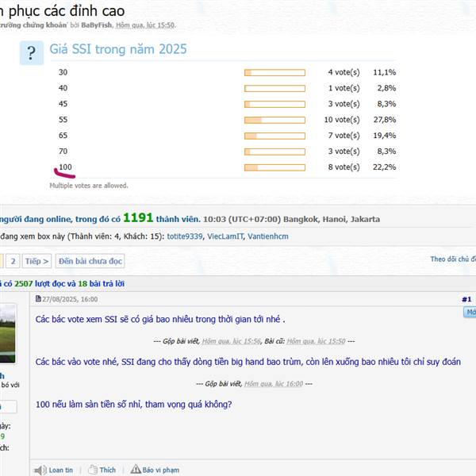The image size is (476, 476).
Task: Open poll title Giá SSI trong năm 2025
Action: [118, 49]
